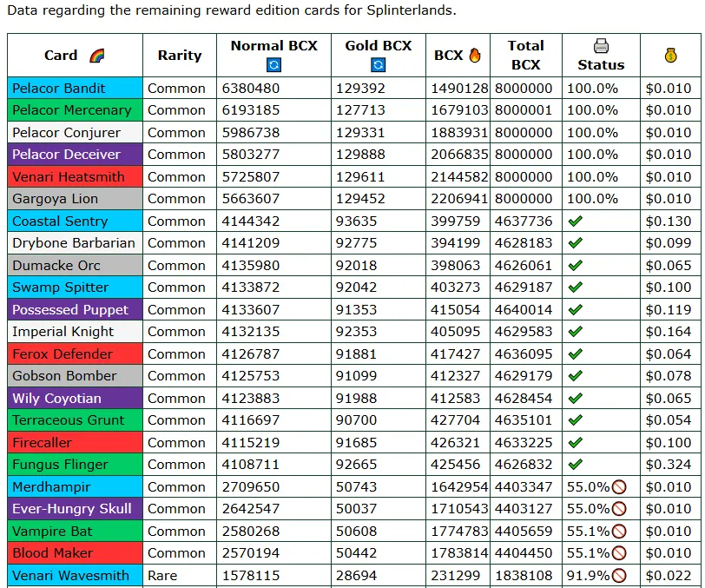The height and width of the screenshot is (588, 705).
Task: Click the money bag icon in header
Action: point(671,56)
